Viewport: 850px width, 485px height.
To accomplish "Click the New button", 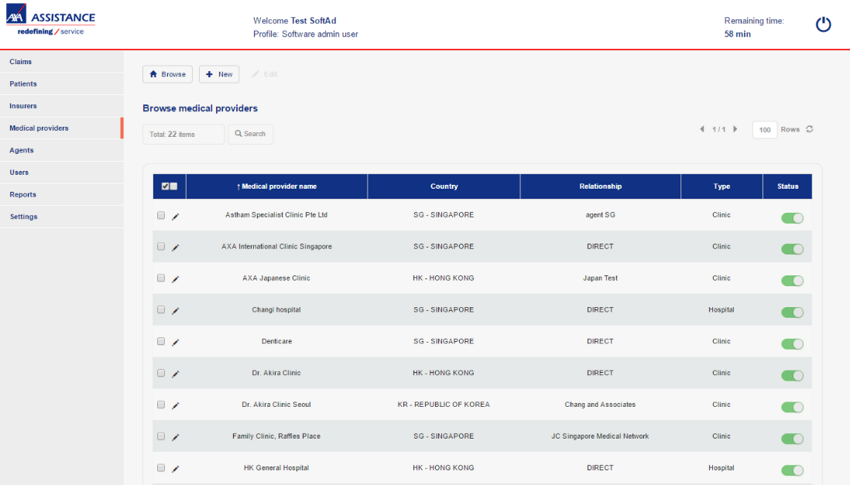I will tap(219, 74).
